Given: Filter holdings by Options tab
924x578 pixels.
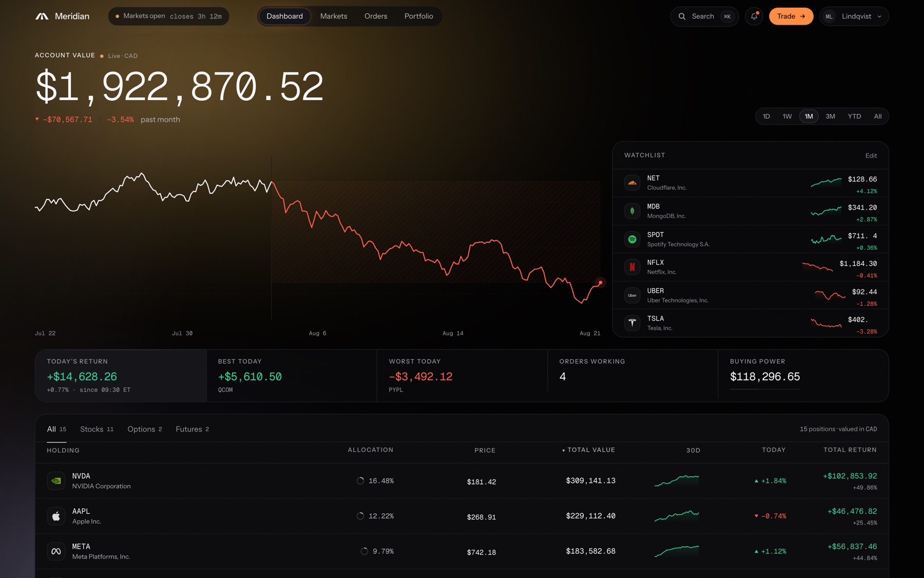Looking at the screenshot, I should (x=145, y=430).
